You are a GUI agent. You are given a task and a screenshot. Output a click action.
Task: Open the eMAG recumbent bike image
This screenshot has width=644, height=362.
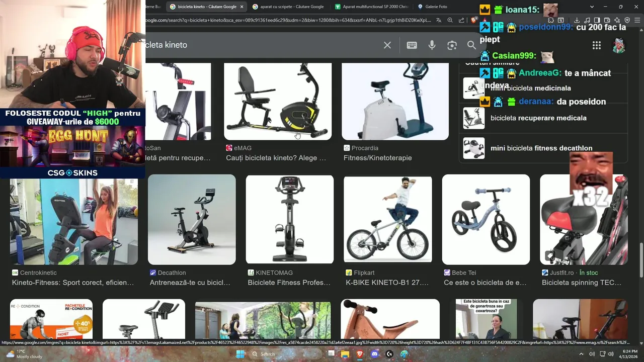pos(278,101)
